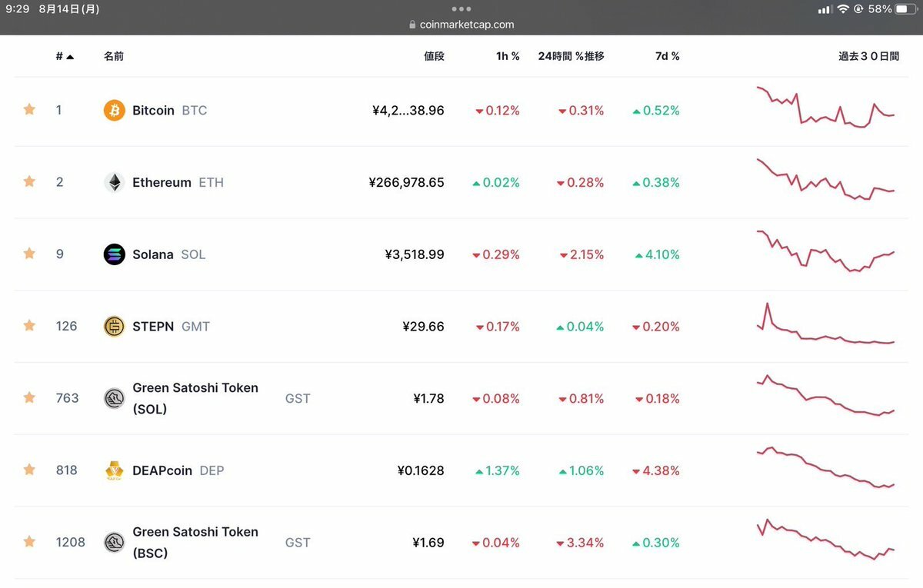Click the GST icon in BSC row
The height and width of the screenshot is (588, 923).
tap(114, 543)
